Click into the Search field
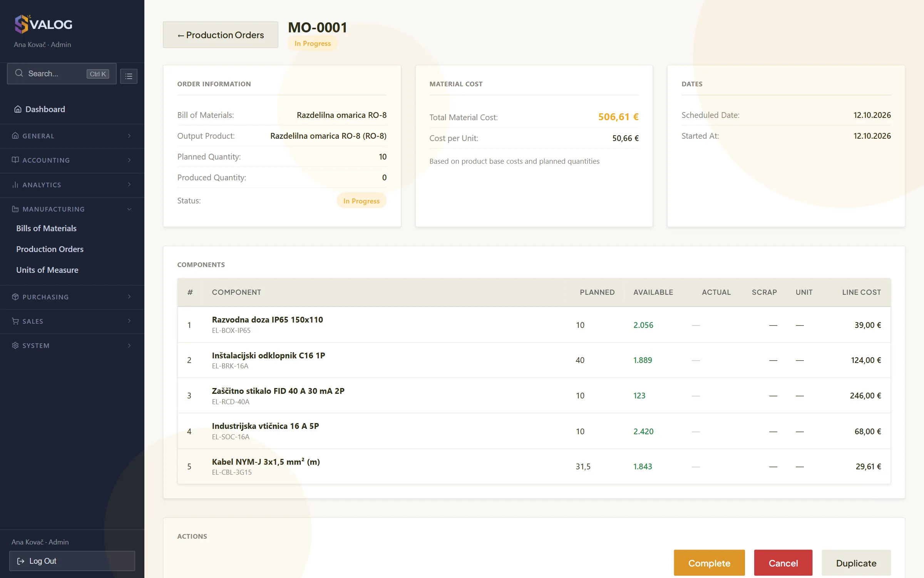The image size is (924, 578). coord(62,74)
